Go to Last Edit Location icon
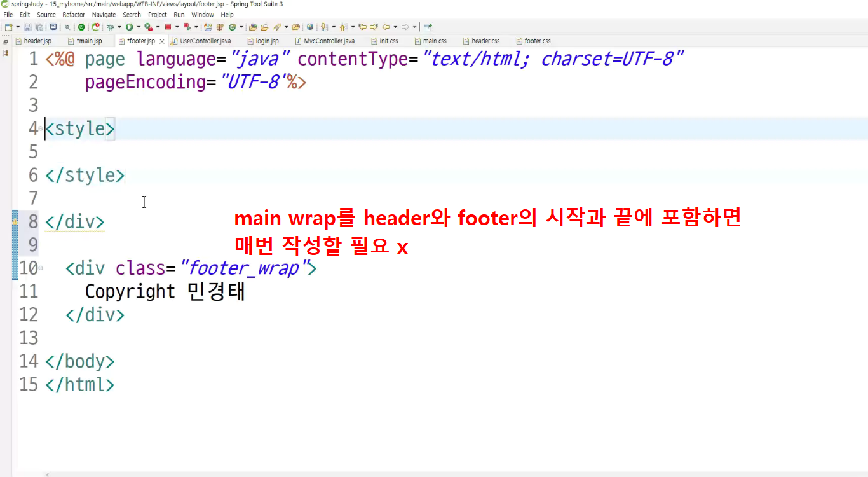 [362, 27]
